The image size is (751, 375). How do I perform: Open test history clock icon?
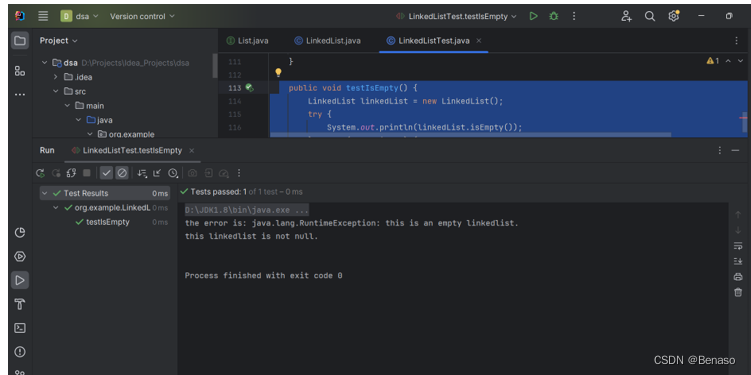click(173, 173)
